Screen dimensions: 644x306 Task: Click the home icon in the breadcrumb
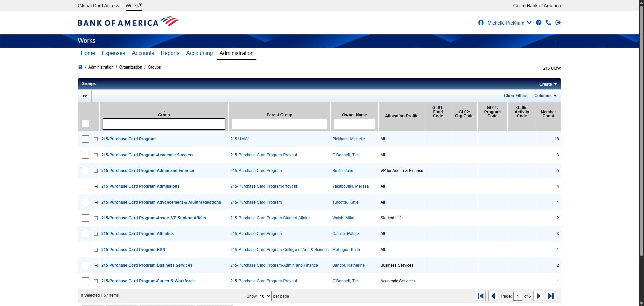click(80, 67)
